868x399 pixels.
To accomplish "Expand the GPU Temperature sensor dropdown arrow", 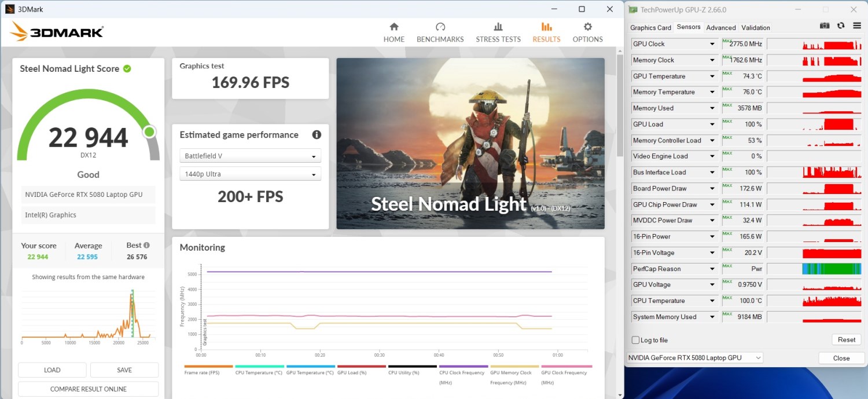I will click(712, 76).
